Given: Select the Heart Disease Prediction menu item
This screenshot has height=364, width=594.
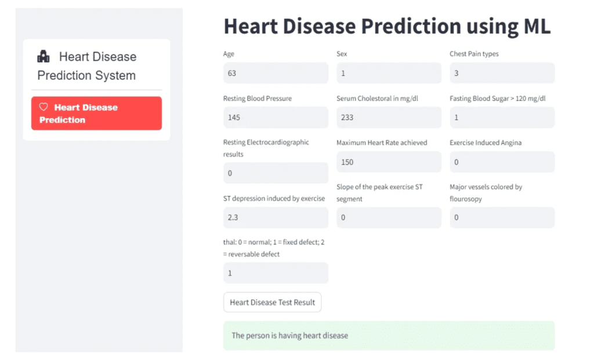Looking at the screenshot, I should 96,113.
